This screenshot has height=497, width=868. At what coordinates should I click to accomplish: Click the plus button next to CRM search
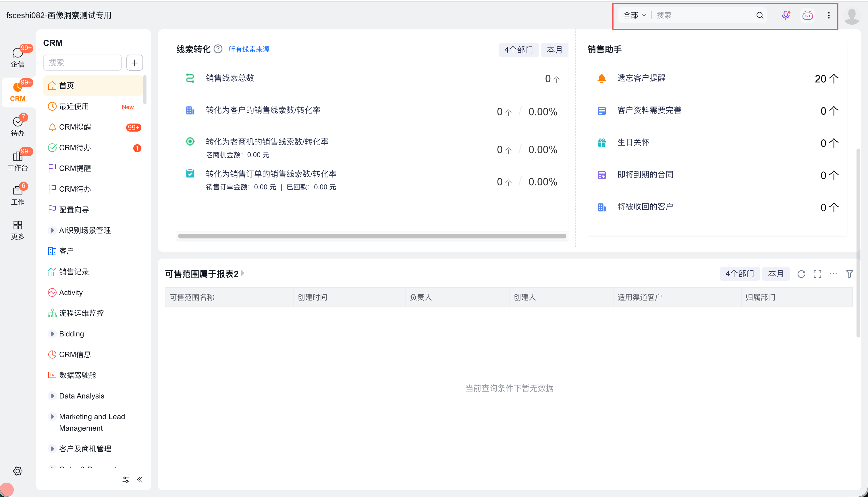click(134, 63)
